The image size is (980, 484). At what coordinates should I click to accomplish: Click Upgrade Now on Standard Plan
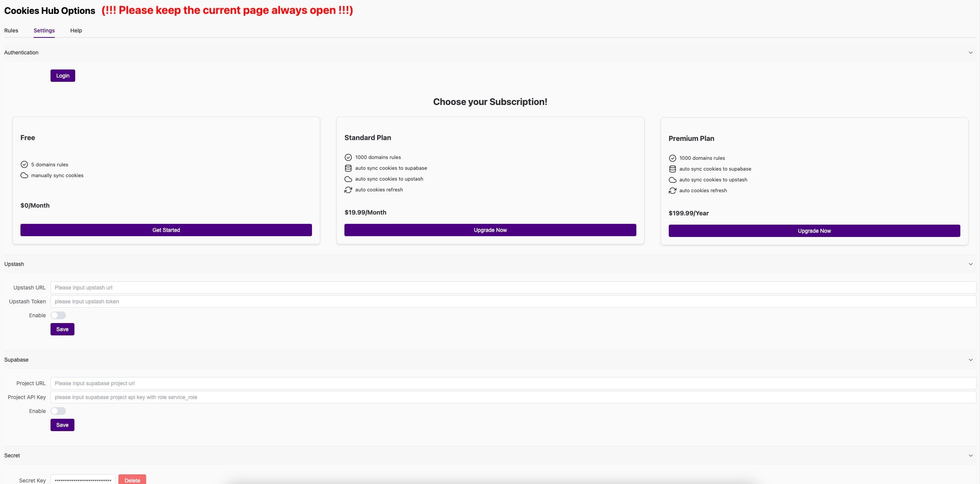pos(490,230)
